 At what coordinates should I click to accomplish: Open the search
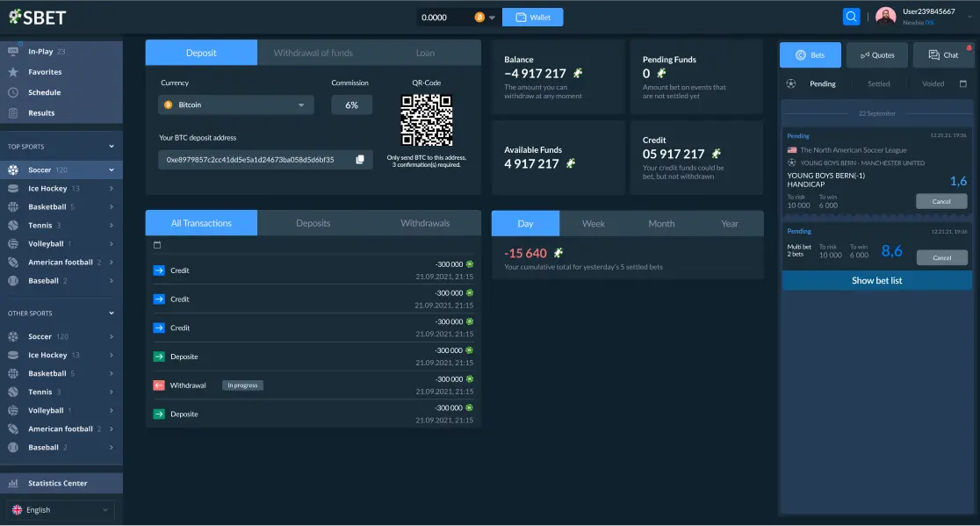[x=850, y=16]
